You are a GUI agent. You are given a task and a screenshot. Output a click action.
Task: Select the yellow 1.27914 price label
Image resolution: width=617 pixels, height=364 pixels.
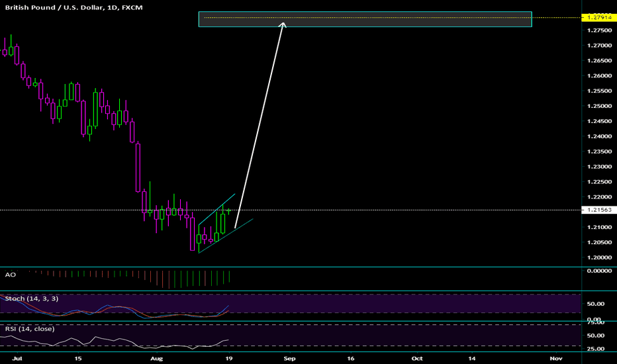[599, 17]
